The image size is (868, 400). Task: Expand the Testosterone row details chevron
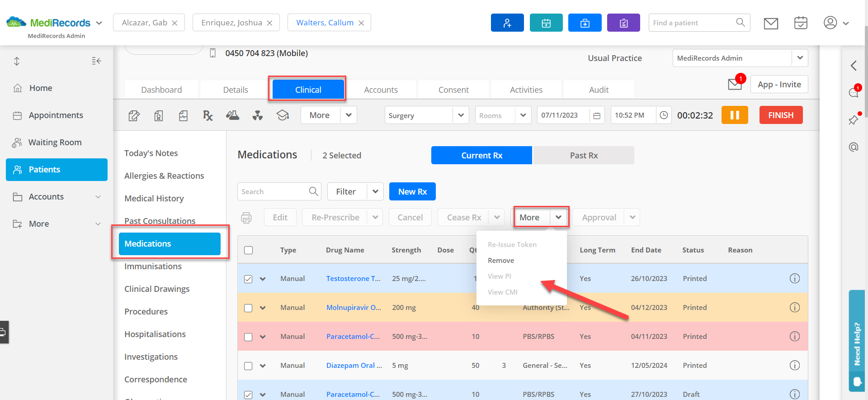(x=263, y=279)
